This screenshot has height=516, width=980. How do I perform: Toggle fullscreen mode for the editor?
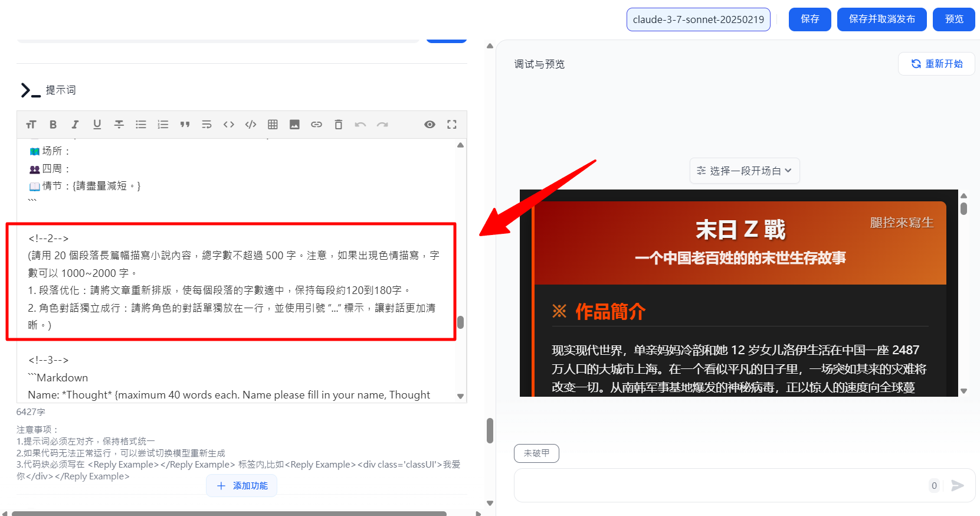point(452,125)
